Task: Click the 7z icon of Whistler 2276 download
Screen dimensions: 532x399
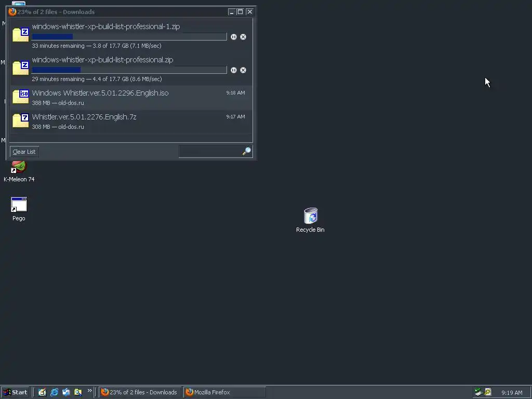Action: [21, 121]
